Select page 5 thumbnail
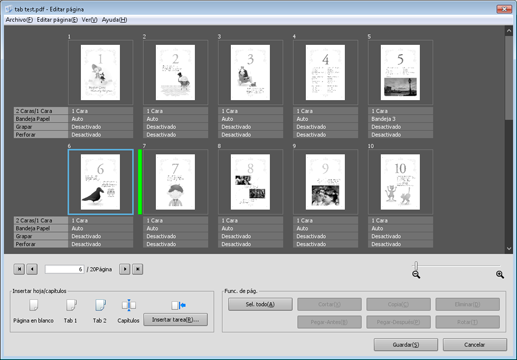This screenshot has height=360, width=517. [x=400, y=72]
